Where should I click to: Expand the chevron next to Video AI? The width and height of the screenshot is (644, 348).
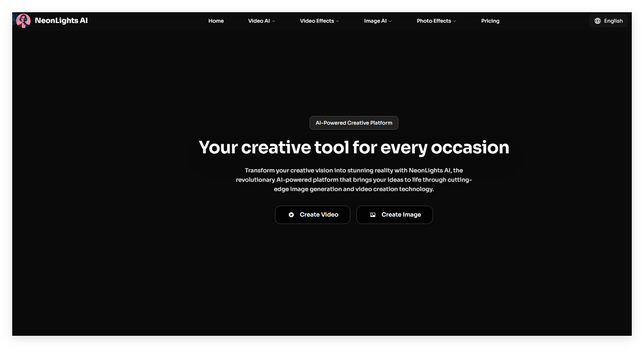point(274,21)
